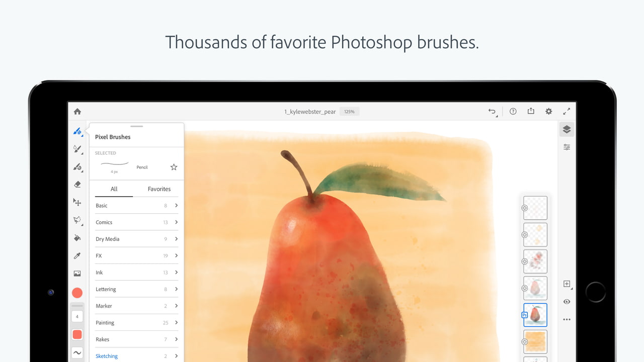The width and height of the screenshot is (644, 362).
Task: Select the Eyedropper tool
Action: tap(77, 256)
